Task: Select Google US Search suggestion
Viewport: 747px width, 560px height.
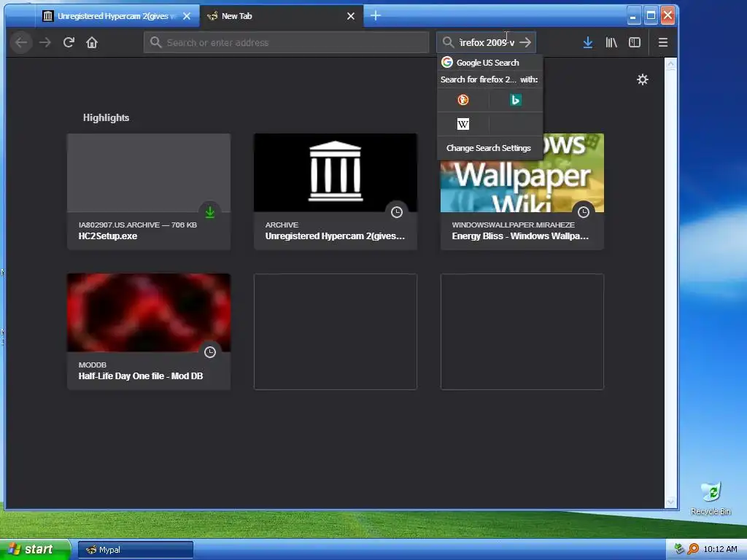Action: (489, 63)
